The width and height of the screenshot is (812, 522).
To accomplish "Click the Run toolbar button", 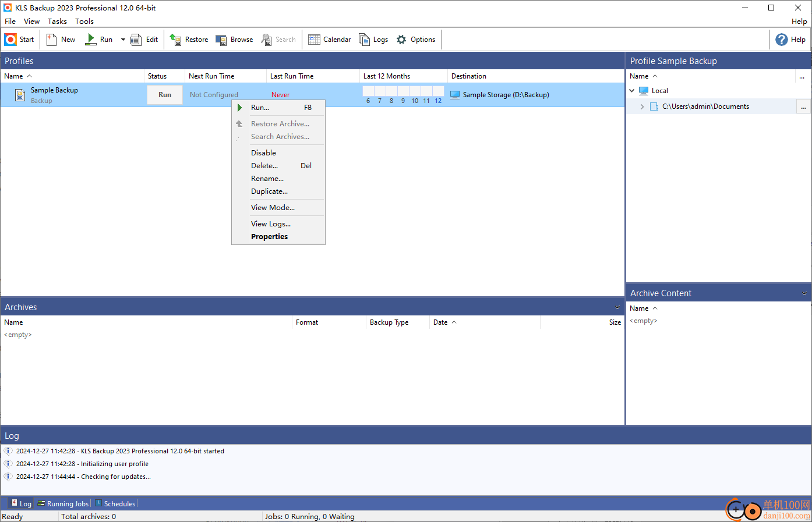I will pos(99,40).
